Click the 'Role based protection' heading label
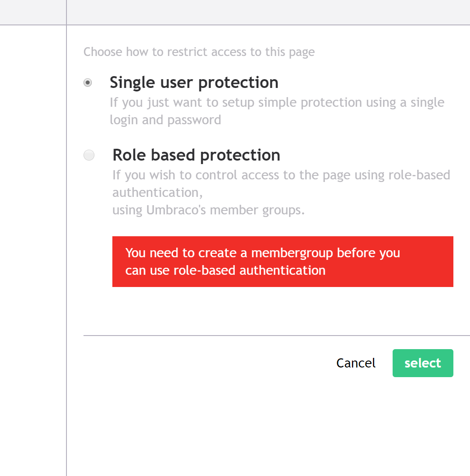Image resolution: width=470 pixels, height=476 pixels. coord(196,155)
